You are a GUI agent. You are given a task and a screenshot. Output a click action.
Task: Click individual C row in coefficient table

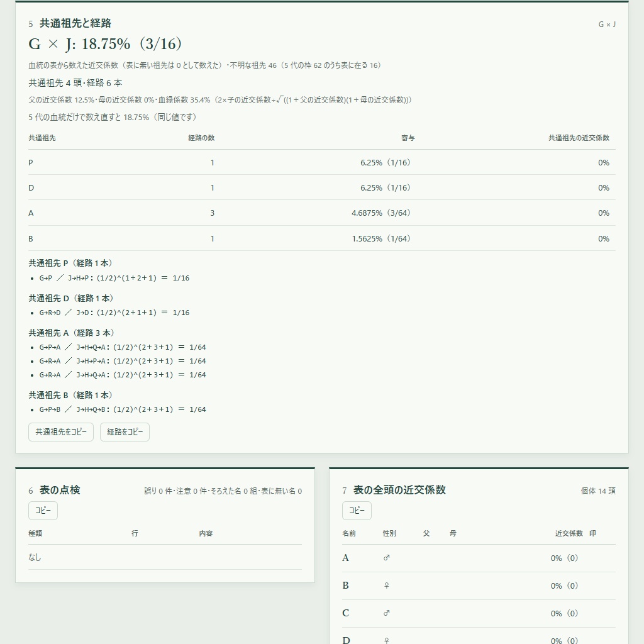pyautogui.click(x=479, y=613)
